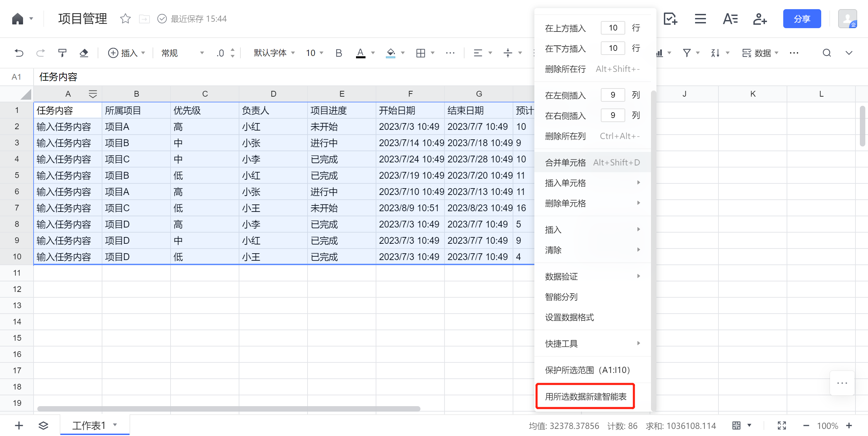Toggle bold formatting

[x=338, y=53]
